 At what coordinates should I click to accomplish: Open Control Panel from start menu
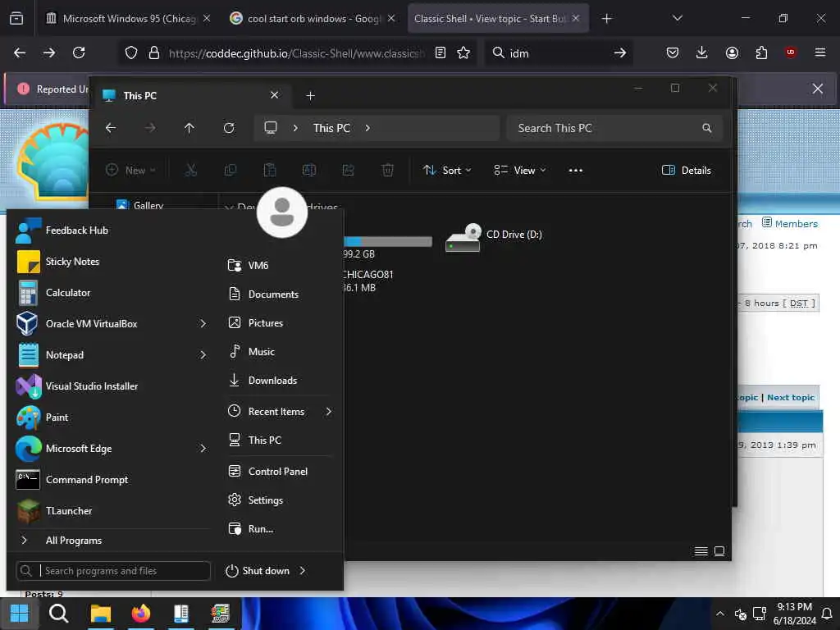point(279,472)
